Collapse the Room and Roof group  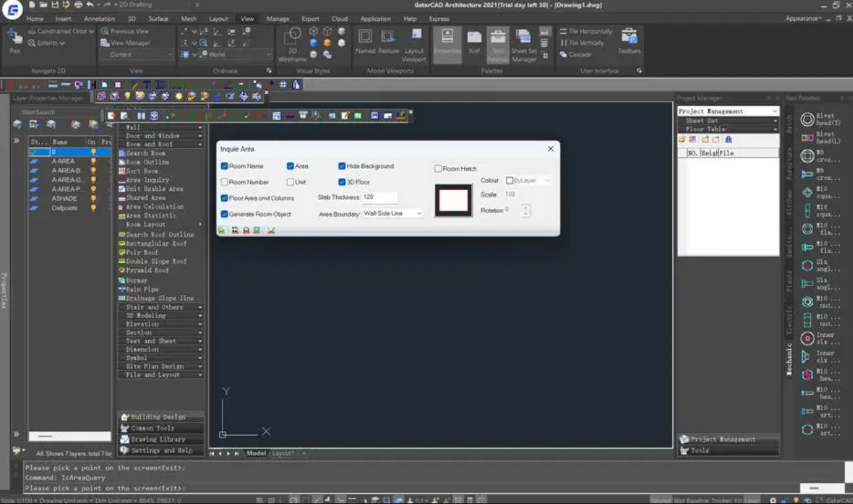tap(161, 144)
